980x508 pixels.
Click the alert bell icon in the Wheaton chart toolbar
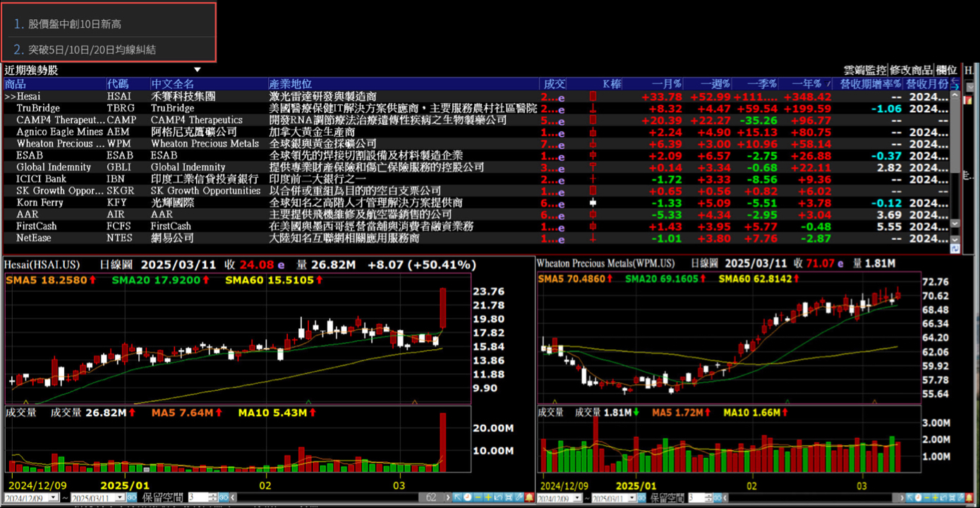tap(969, 497)
